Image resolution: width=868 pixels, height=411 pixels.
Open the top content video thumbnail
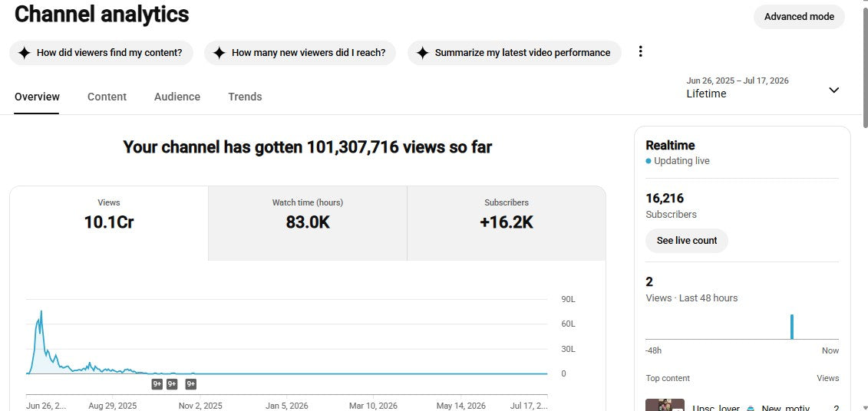665,405
